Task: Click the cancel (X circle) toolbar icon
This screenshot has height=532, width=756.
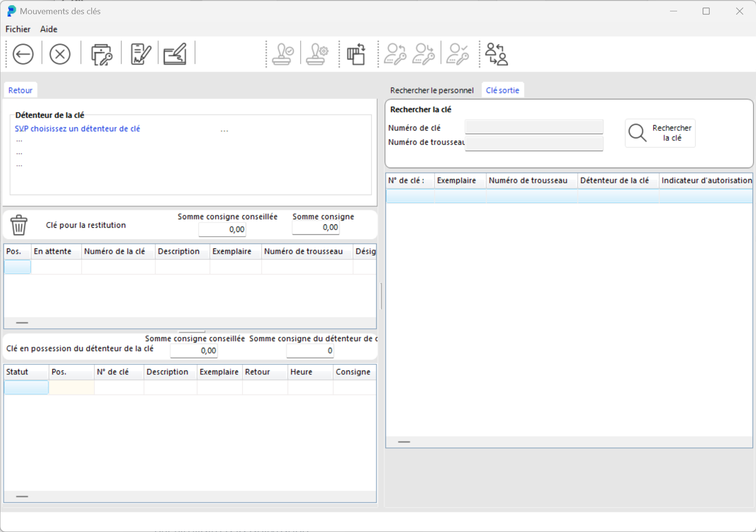Action: (60, 54)
